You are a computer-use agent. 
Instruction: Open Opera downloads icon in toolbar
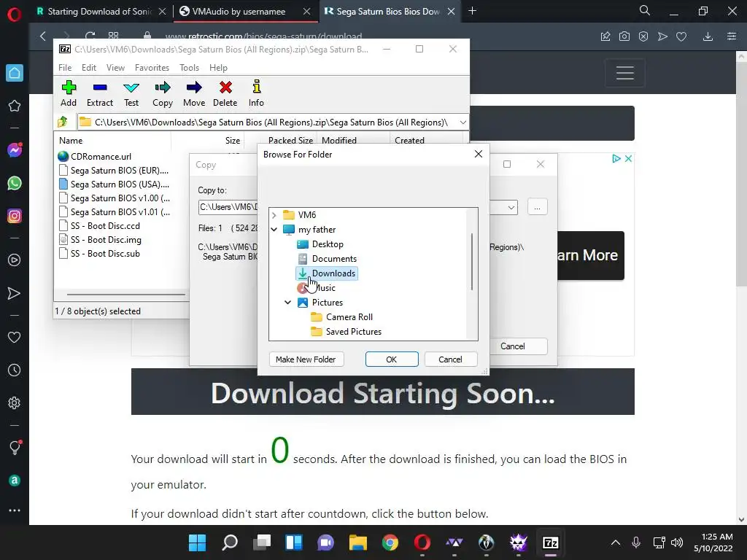pos(708,36)
